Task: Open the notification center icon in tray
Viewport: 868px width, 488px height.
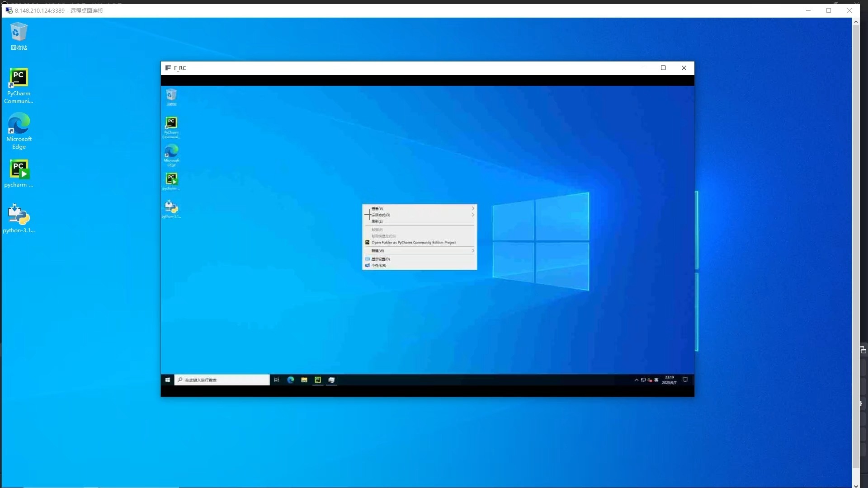Action: (685, 380)
